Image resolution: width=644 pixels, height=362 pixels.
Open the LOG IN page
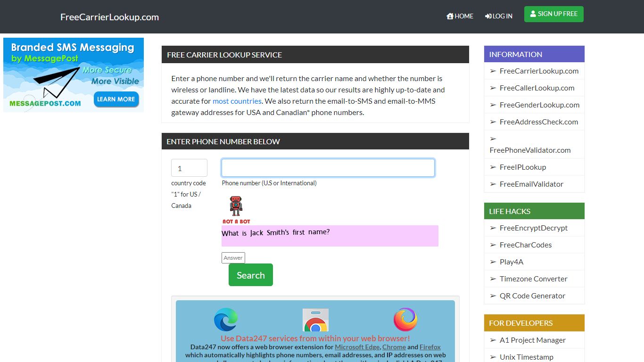point(498,16)
